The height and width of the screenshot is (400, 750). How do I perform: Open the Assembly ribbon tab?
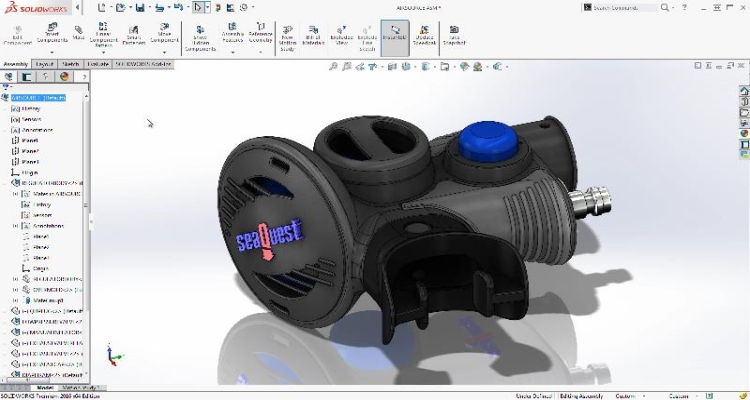(15, 64)
